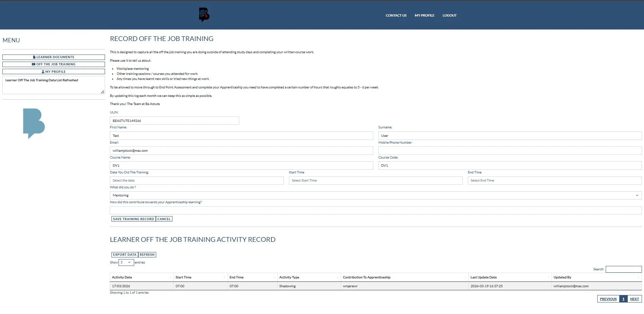Sort by Updated By column
644x314 pixels.
[597, 277]
